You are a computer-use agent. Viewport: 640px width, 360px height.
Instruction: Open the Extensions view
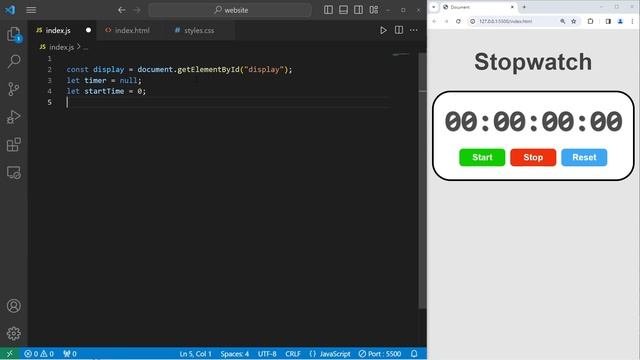14,144
